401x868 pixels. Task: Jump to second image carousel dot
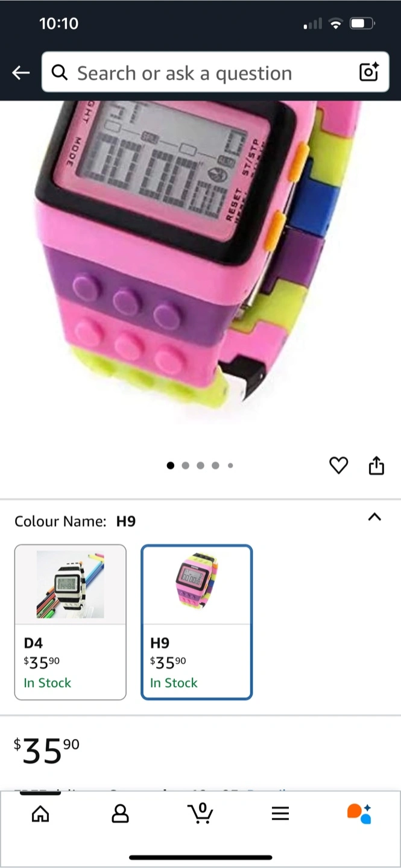pos(185,465)
